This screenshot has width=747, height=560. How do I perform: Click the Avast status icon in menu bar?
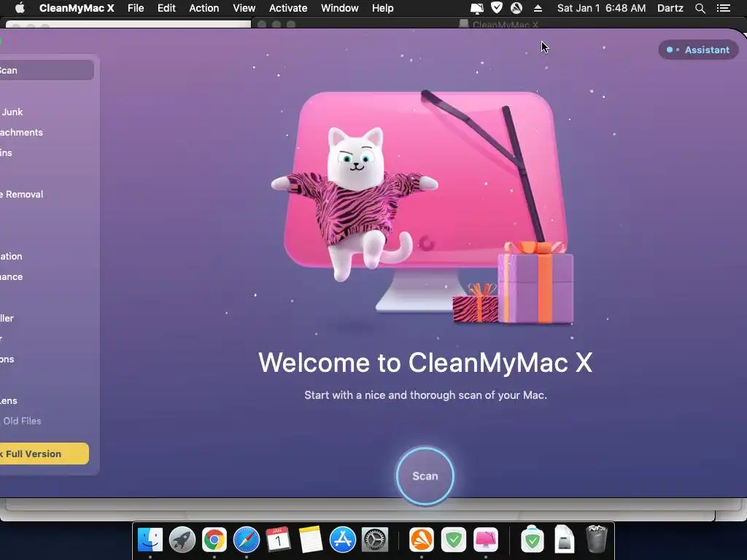pyautogui.click(x=517, y=7)
